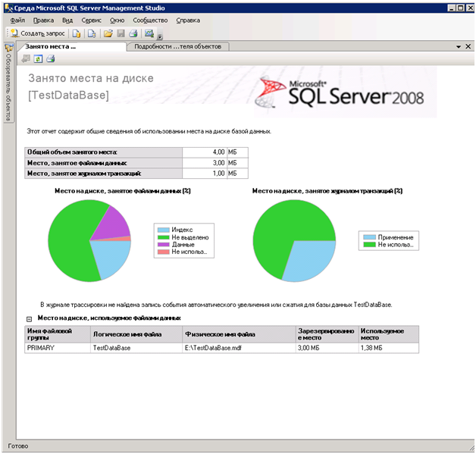Open the active tabs list dropdown arrow
Screen dimensions: 476x454
[459, 47]
